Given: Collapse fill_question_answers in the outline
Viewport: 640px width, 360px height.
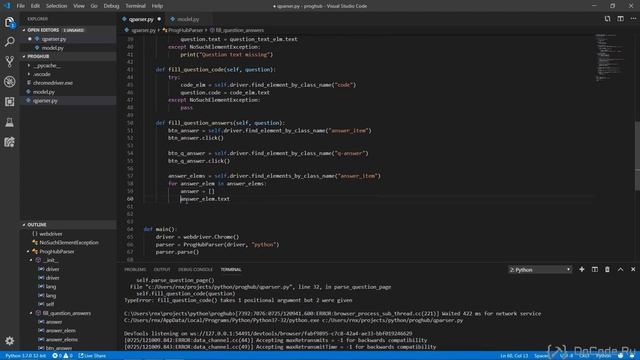Looking at the screenshot, I should (31, 313).
